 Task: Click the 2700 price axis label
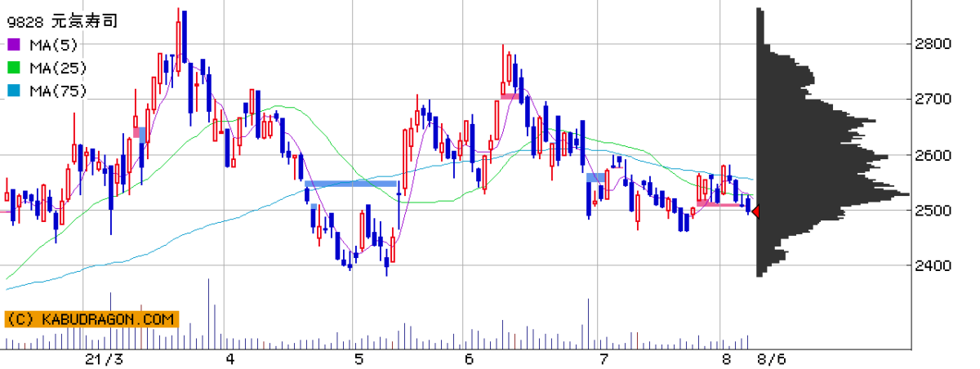(933, 99)
